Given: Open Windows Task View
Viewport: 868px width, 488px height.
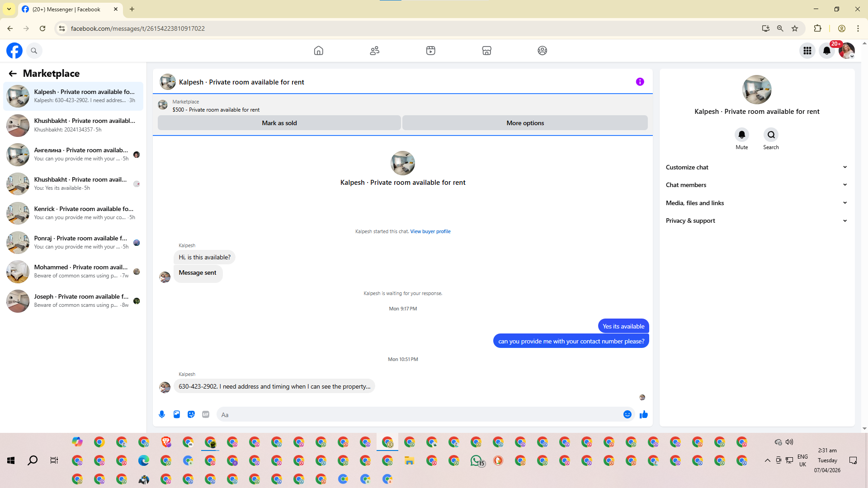Looking at the screenshot, I should (54, 460).
